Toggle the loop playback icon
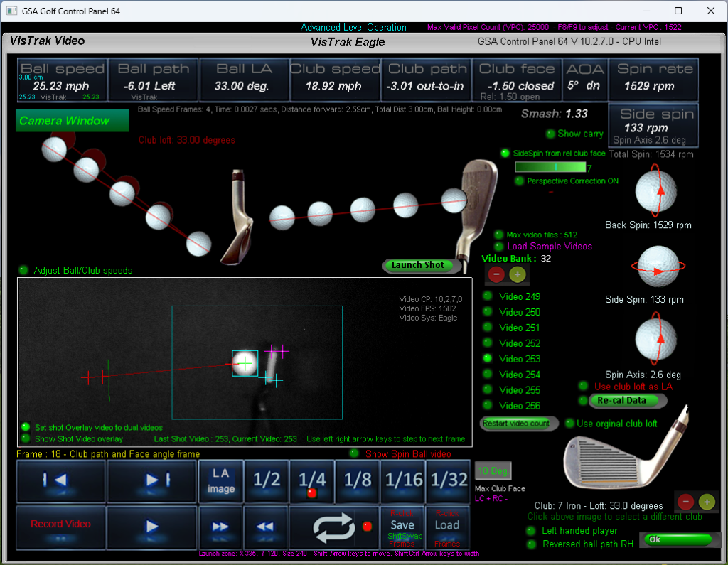The image size is (728, 565). pyautogui.click(x=334, y=527)
